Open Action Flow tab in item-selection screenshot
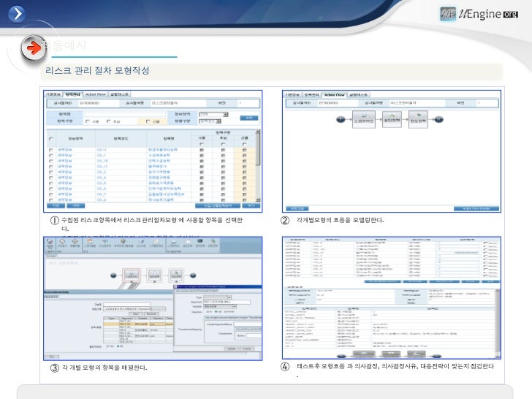Image resolution: width=532 pixels, height=399 pixels. pos(95,94)
